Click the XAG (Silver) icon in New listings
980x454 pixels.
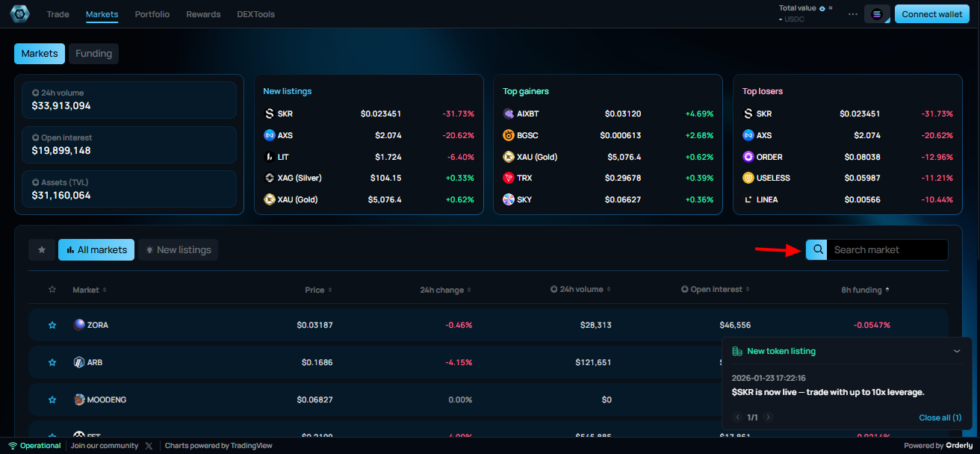pos(270,178)
